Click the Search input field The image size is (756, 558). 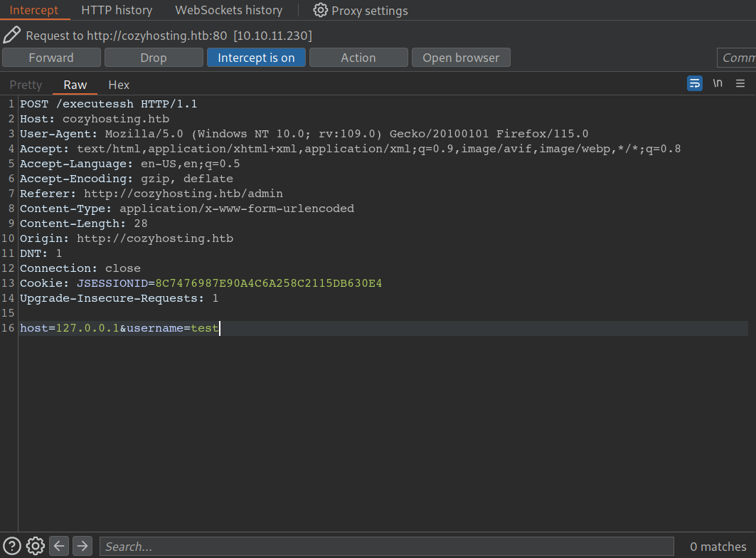[386, 546]
